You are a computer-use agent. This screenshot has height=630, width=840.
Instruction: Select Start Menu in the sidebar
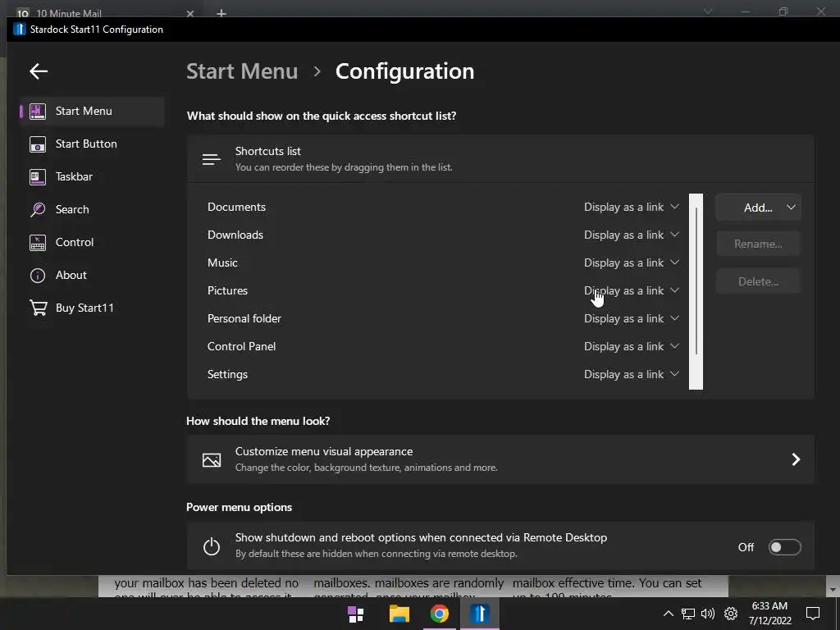pos(92,111)
